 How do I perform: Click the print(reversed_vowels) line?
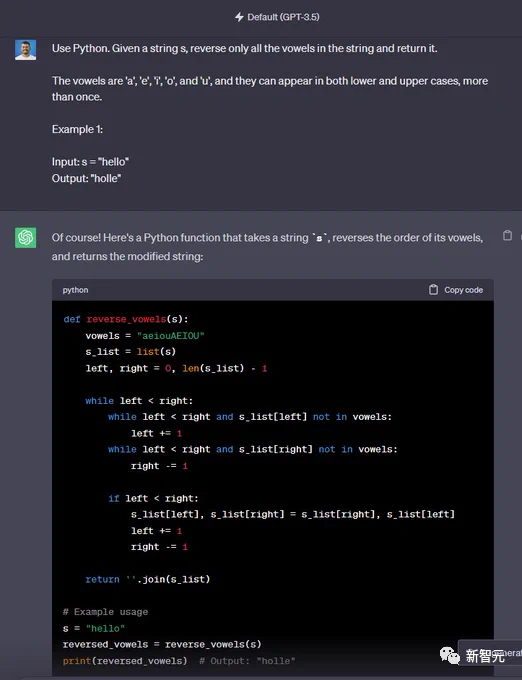[125, 661]
